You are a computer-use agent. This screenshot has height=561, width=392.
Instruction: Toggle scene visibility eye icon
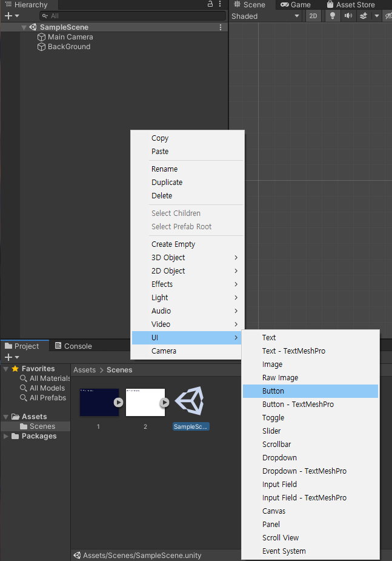388,16
